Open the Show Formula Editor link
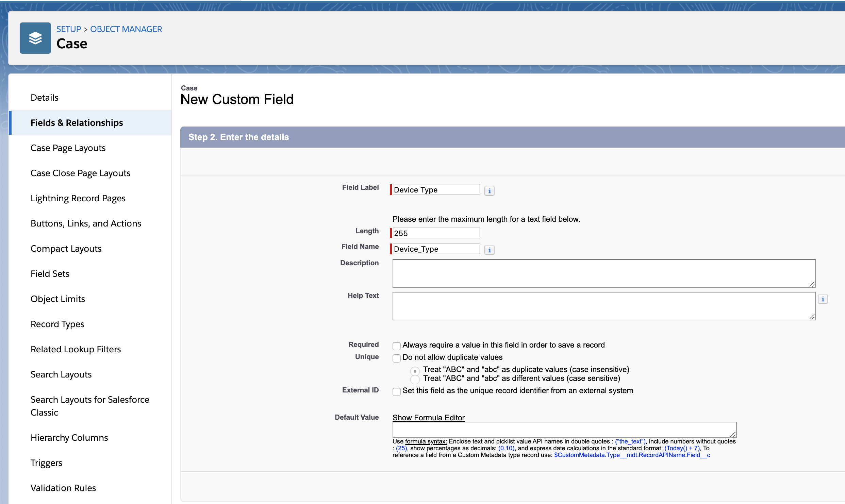The image size is (845, 504). coord(428,418)
